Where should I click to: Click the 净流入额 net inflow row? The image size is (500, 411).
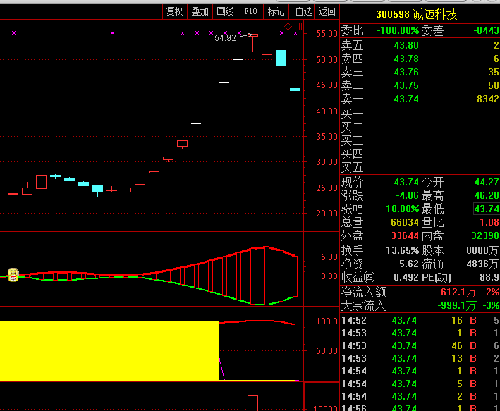pos(420,292)
